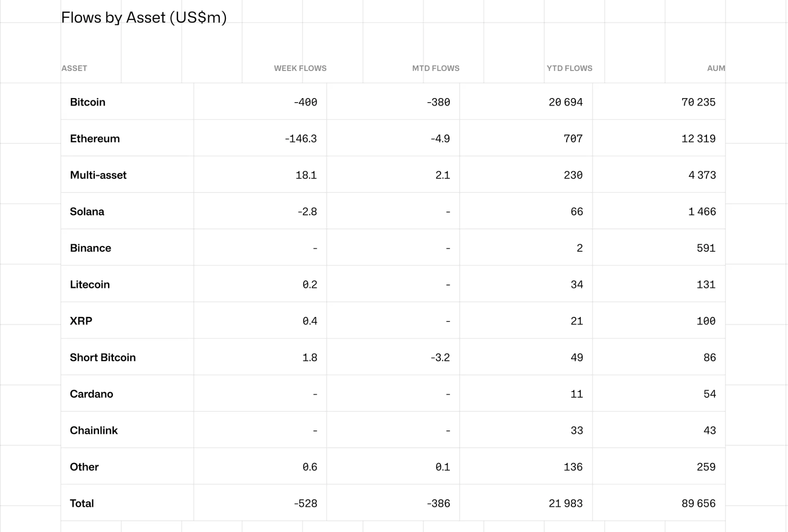Select the total AUM value 89 656
Image resolution: width=788 pixels, height=532 pixels.
click(x=698, y=504)
